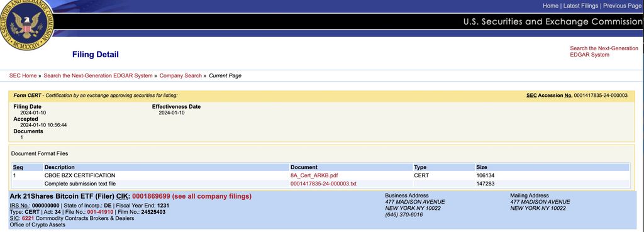644x232 pixels.
Task: Click the Document column header
Action: [x=304, y=167]
